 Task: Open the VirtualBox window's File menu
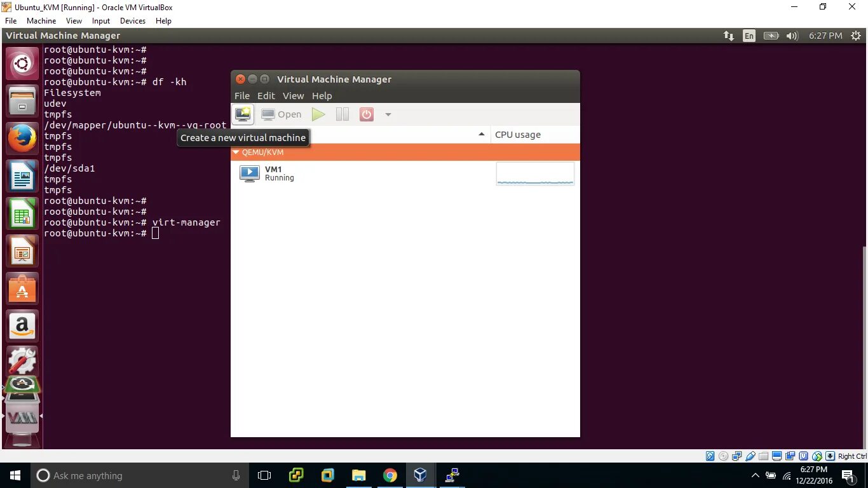pos(11,21)
